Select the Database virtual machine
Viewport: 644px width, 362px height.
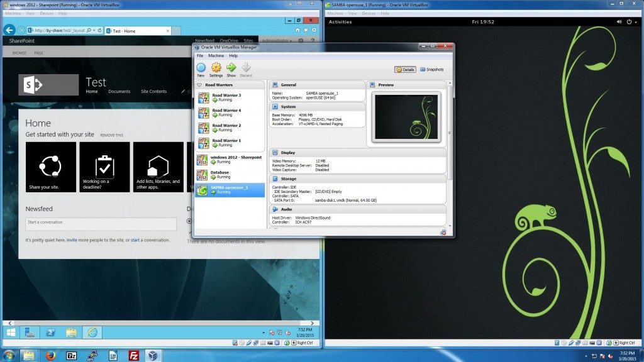coord(230,175)
